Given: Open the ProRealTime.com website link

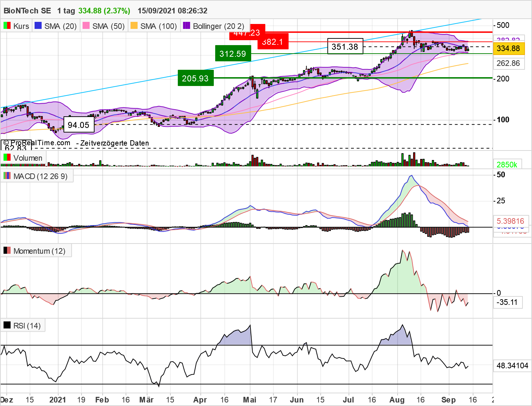Looking at the screenshot, I should (36, 143).
